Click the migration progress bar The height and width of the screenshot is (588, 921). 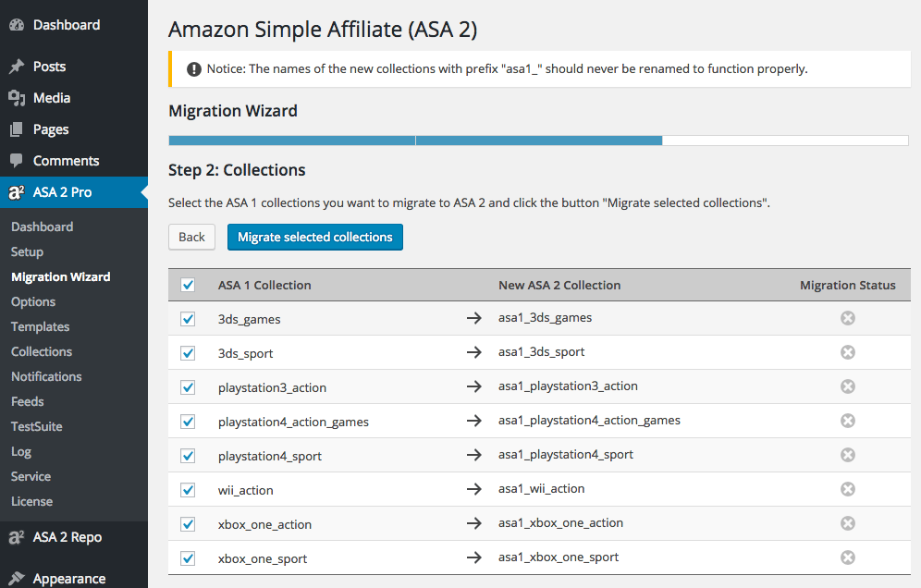point(538,140)
